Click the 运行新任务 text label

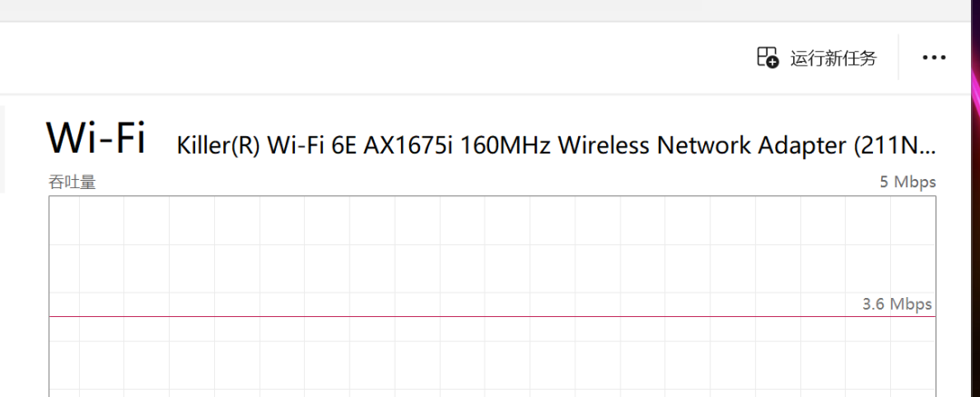coord(833,58)
